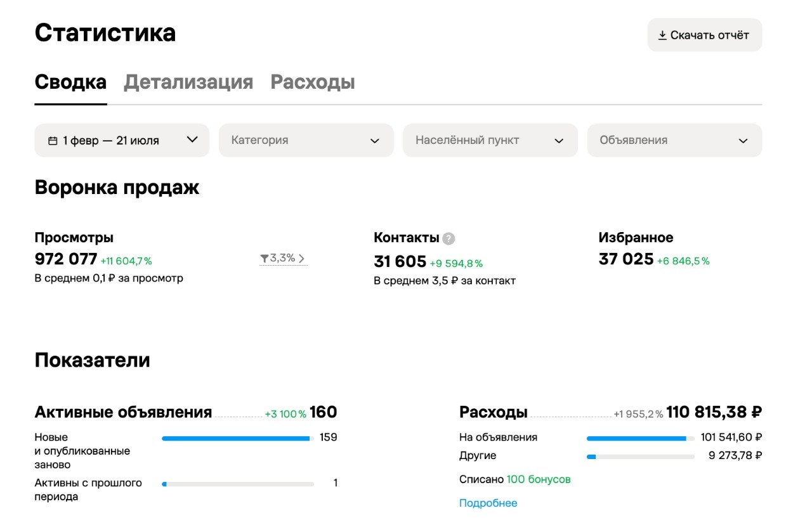Click the download icon in Скачать отчёт

[662, 36]
